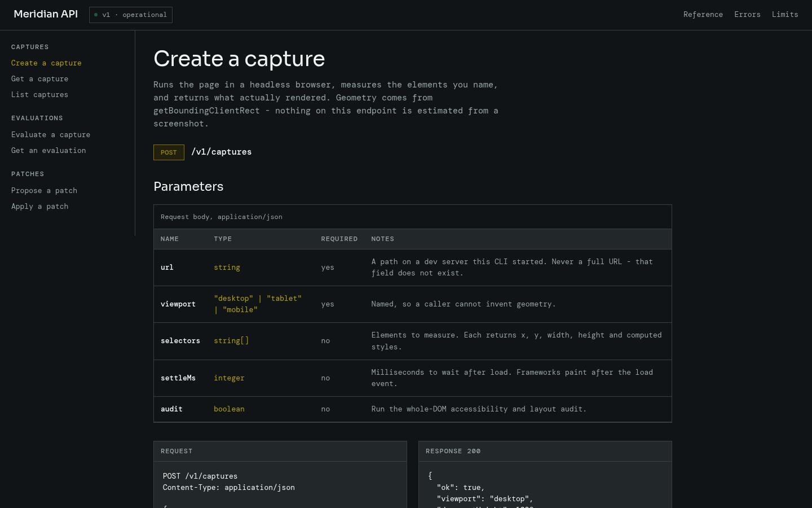The width and height of the screenshot is (812, 508).
Task: Click the v1 operational status badge
Action: 131,15
